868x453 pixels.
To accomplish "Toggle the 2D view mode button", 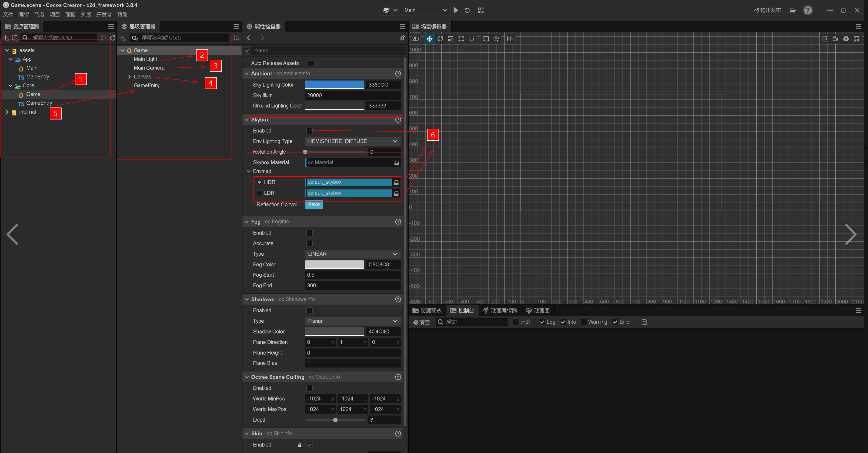I will (x=415, y=39).
